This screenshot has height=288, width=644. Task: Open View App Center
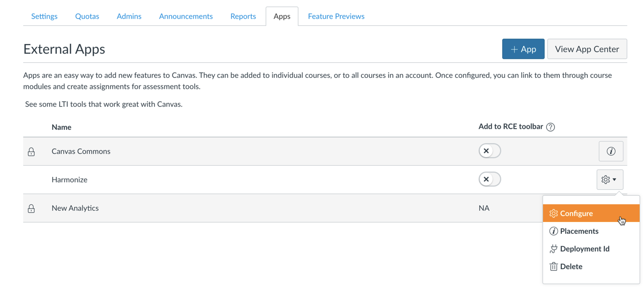587,49
